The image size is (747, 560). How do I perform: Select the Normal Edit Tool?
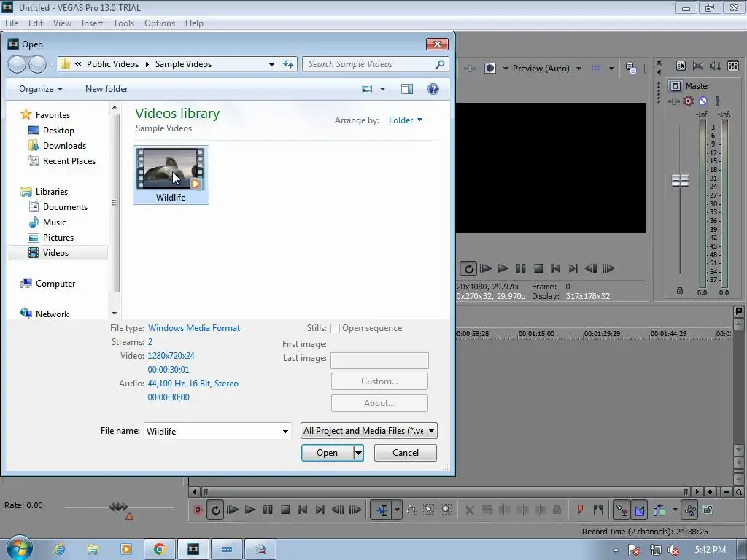[x=382, y=510]
